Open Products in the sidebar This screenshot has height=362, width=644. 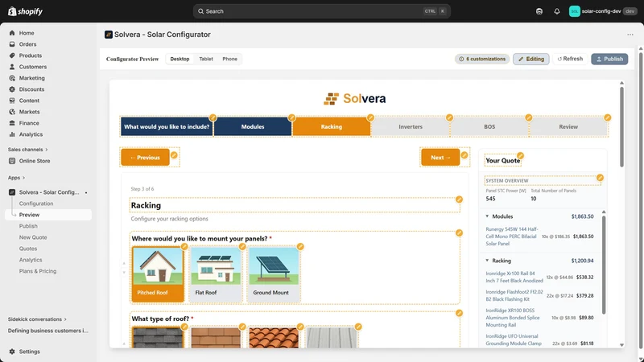point(30,56)
